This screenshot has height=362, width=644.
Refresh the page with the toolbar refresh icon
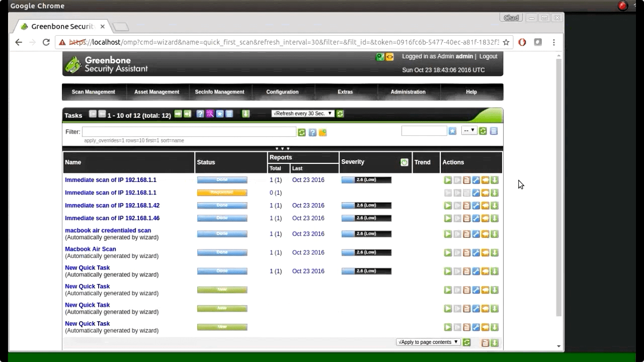pos(341,114)
